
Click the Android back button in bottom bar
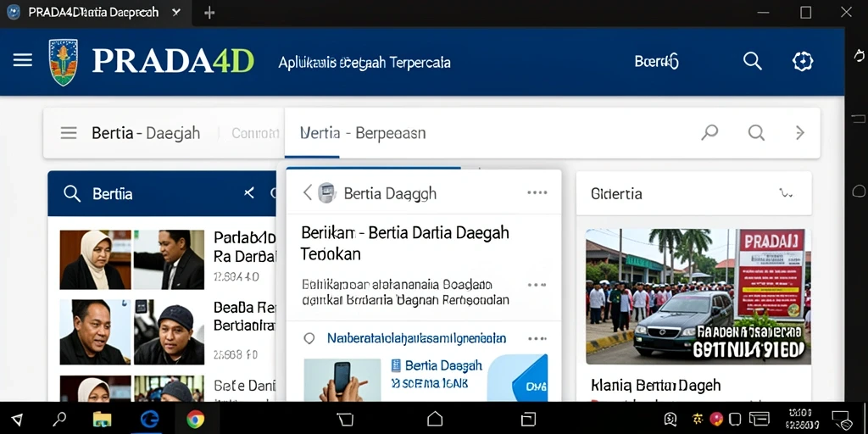click(x=345, y=419)
